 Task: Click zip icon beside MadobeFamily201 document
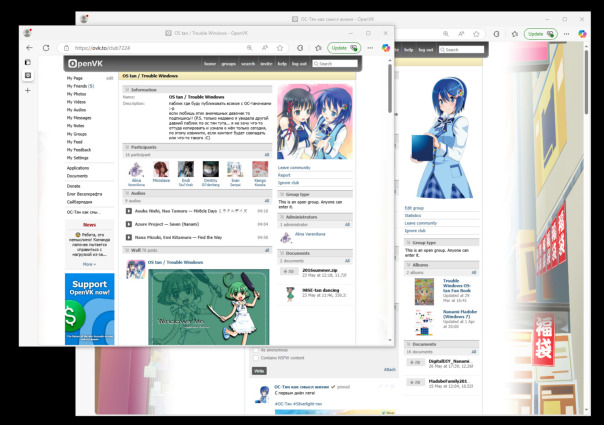415,383
